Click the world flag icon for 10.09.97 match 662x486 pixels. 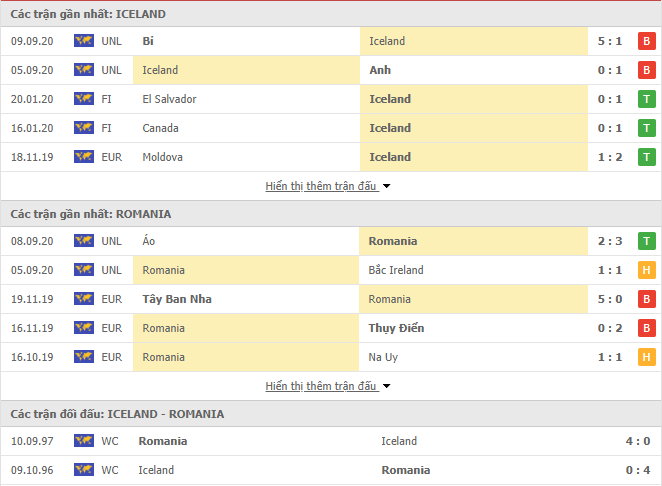click(x=84, y=441)
